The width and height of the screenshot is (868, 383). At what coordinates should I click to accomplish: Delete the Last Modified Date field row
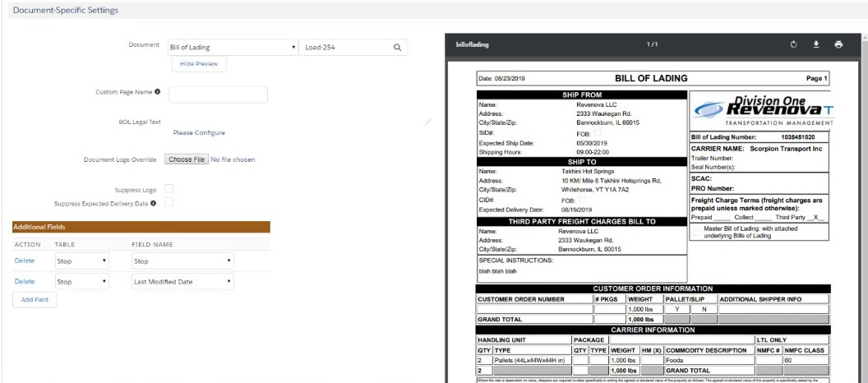(25, 281)
